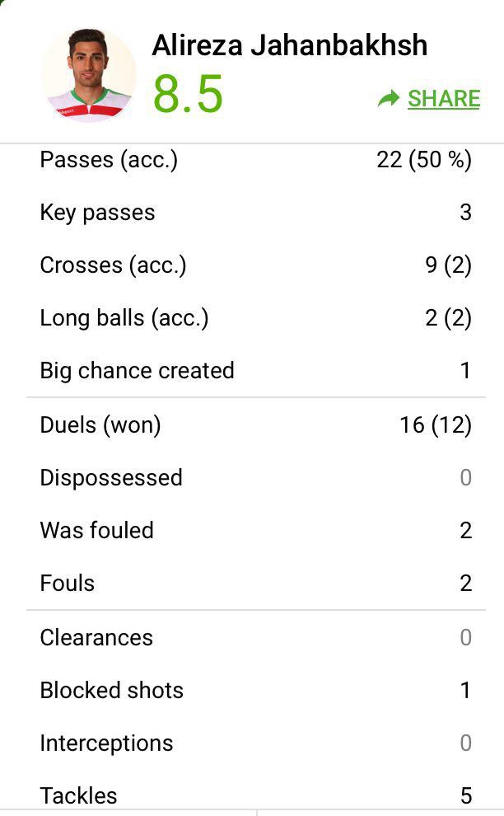504x816 pixels.
Task: Open Alireza Jahanbakhsh's profile photo
Action: (x=88, y=76)
